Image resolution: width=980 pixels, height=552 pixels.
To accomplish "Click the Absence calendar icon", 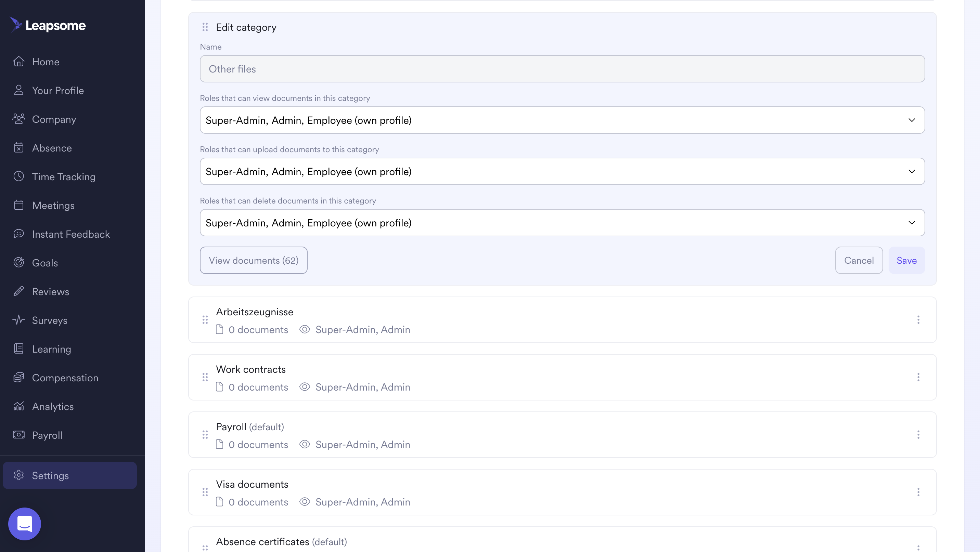I will point(18,147).
